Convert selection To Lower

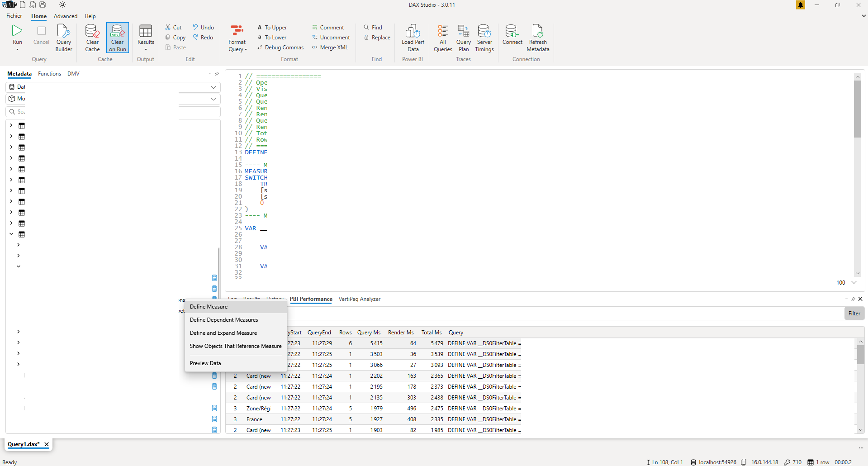(x=272, y=38)
